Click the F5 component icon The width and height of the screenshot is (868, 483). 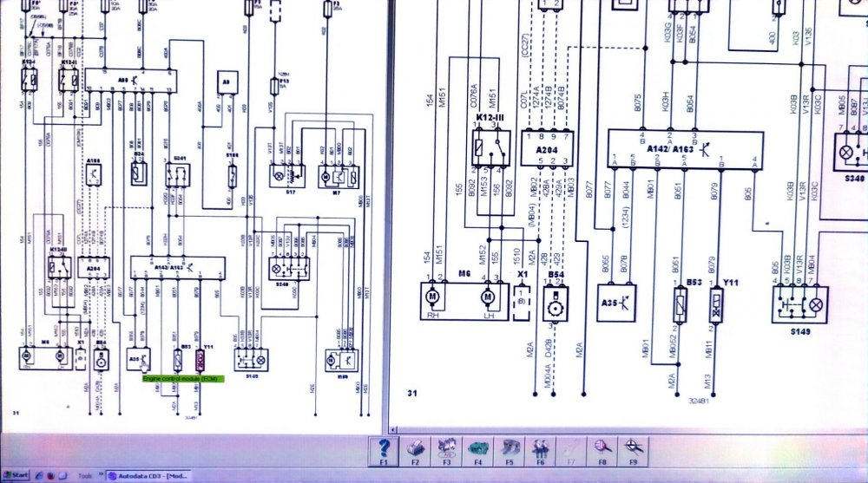509,448
